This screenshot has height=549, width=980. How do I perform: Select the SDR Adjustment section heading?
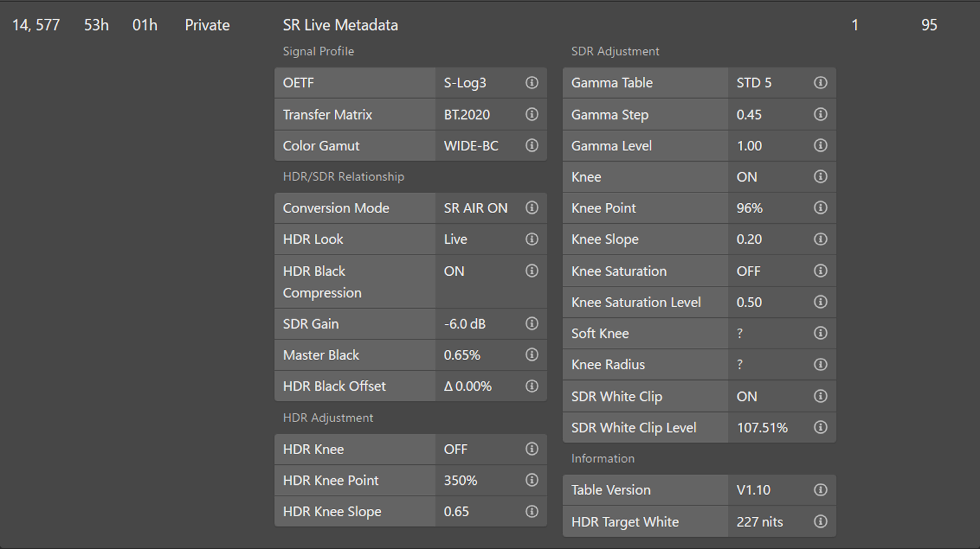pyautogui.click(x=615, y=51)
